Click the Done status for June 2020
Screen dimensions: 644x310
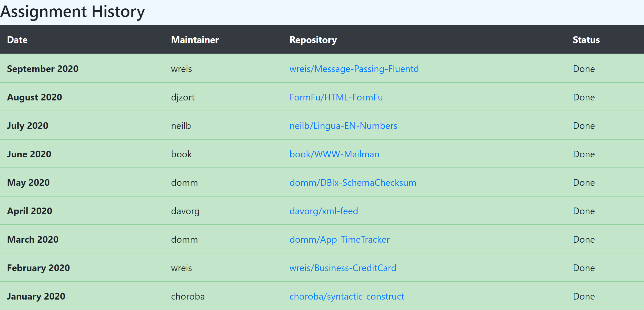(x=584, y=154)
